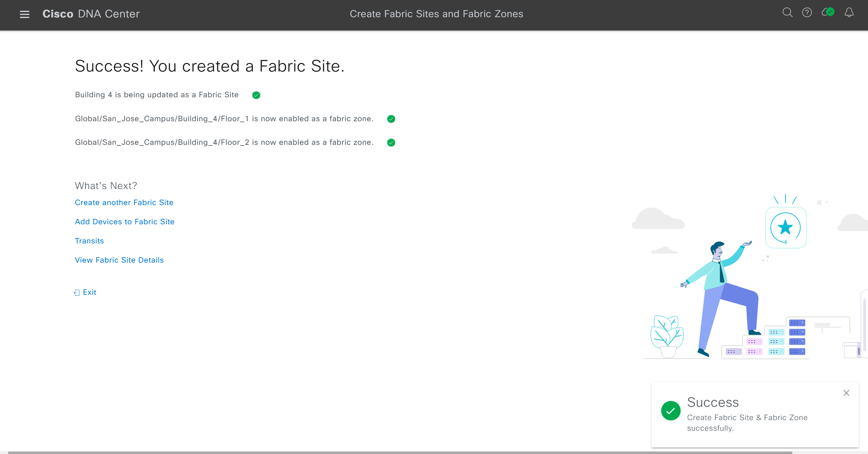Exit the fabric creation workflow
This screenshot has height=454, width=868.
point(89,292)
